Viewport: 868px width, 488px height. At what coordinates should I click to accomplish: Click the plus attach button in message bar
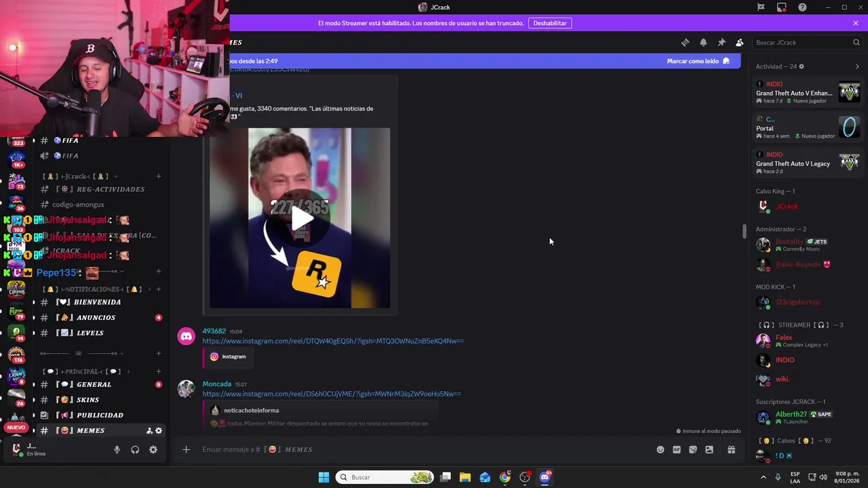(x=186, y=449)
